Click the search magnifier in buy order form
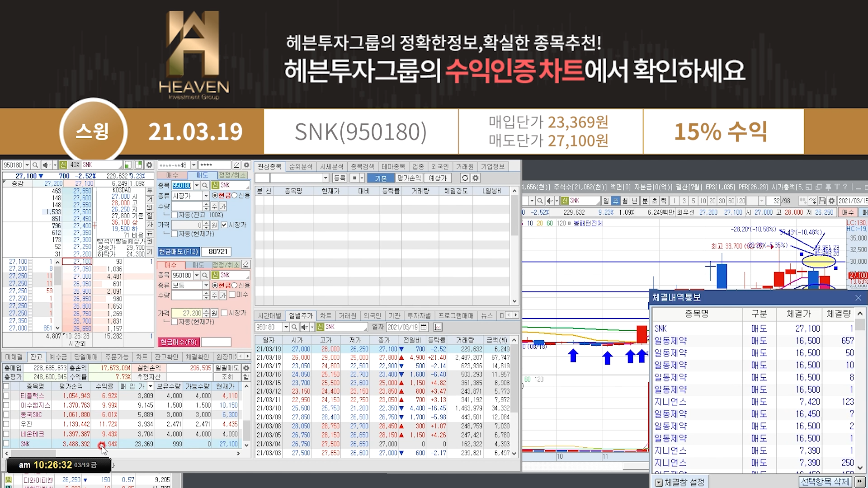This screenshot has height=488, width=868. click(205, 275)
